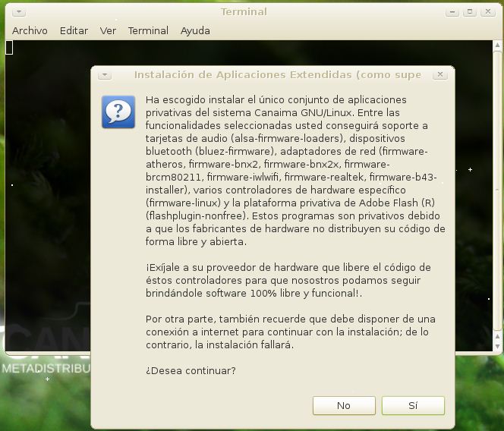
Task: Maximize the Terminal window
Action: pyautogui.click(x=470, y=12)
